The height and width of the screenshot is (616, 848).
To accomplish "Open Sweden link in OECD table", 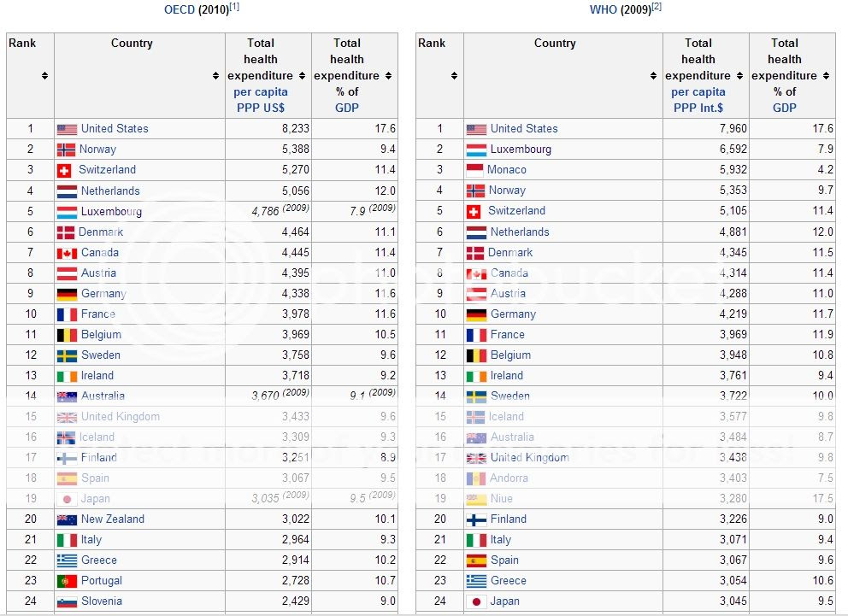I will [x=101, y=355].
